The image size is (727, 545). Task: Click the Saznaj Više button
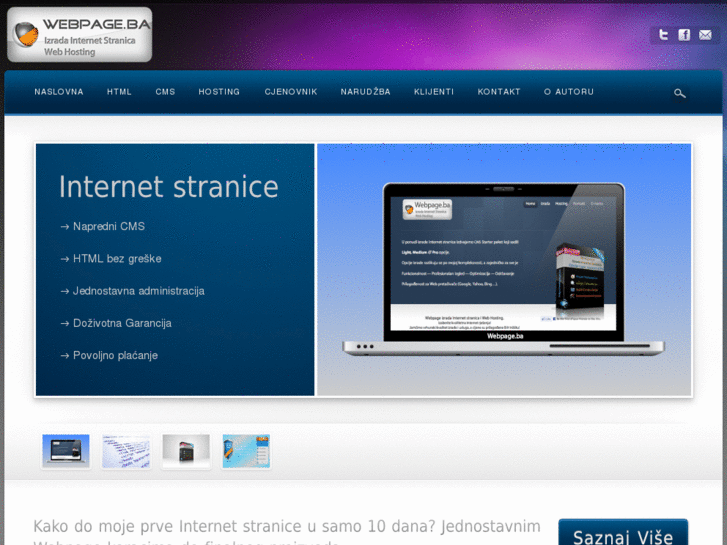623,533
